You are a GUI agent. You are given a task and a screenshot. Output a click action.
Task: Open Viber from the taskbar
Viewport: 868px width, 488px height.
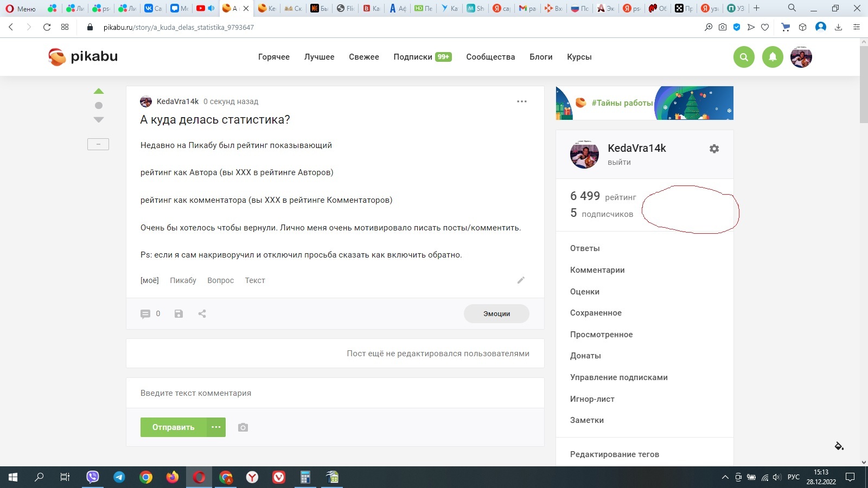(93, 477)
